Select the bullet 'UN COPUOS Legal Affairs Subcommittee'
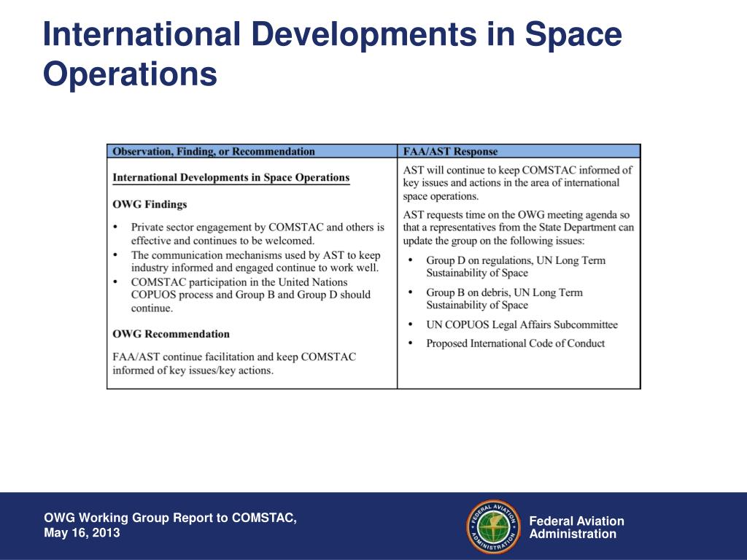The image size is (747, 560). coord(522,324)
